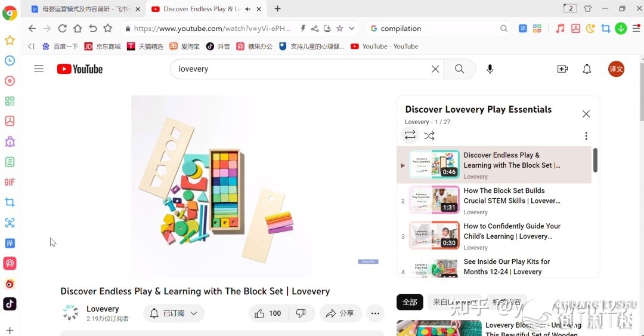Open the playlist three-dot options menu
Viewport: 644px width, 336px height.
point(586,135)
